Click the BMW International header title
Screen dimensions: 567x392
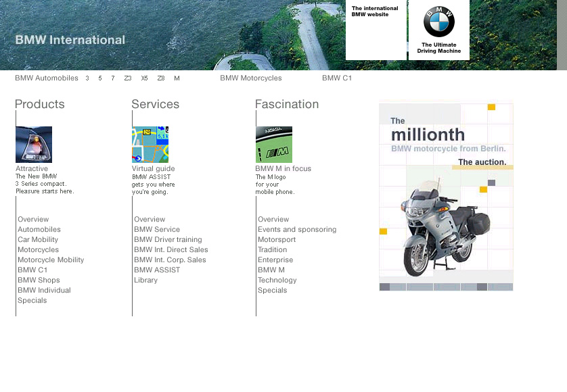(x=70, y=40)
